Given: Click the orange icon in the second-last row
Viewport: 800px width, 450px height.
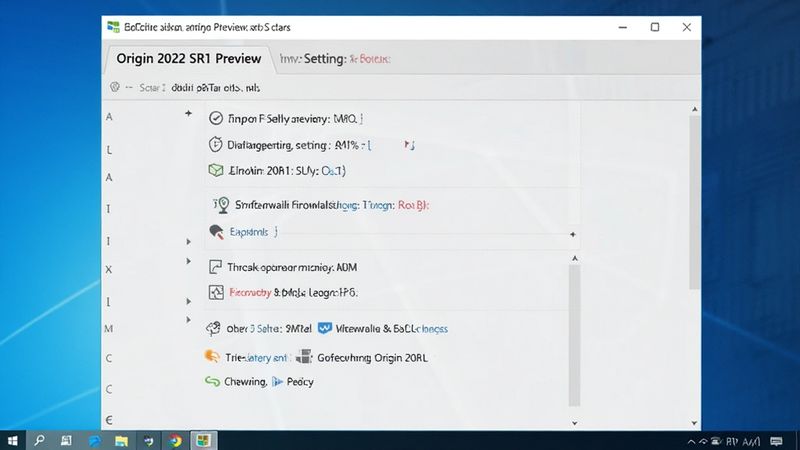Looking at the screenshot, I should (212, 356).
